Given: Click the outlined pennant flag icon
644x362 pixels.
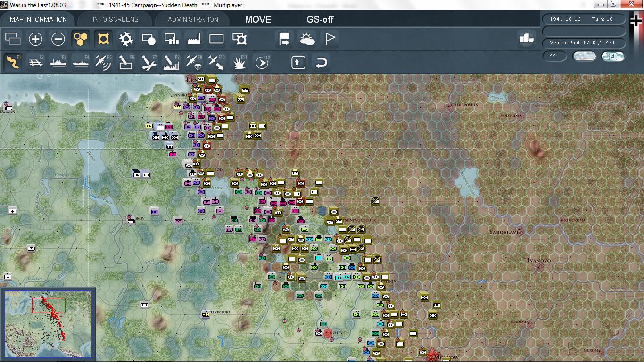Looking at the screenshot, I should [330, 39].
